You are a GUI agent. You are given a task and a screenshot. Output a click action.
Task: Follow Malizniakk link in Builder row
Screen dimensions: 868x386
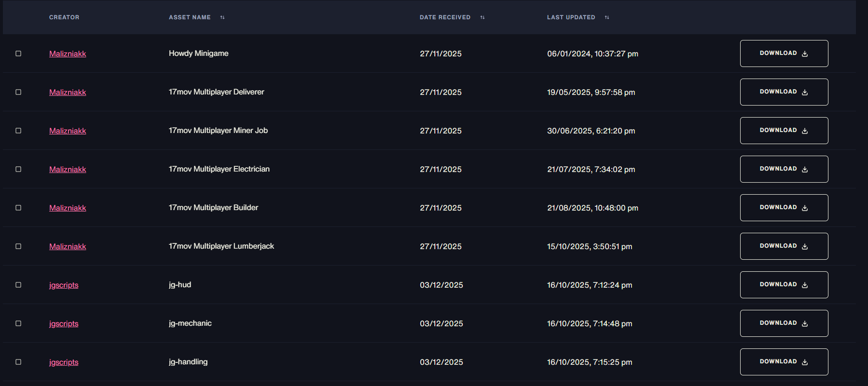(x=68, y=208)
